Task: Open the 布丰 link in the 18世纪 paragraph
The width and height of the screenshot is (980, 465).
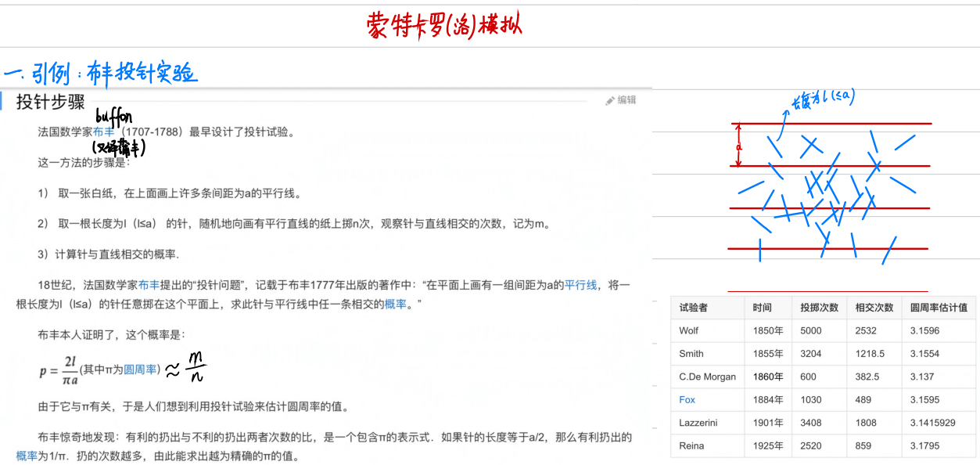Action: (149, 286)
